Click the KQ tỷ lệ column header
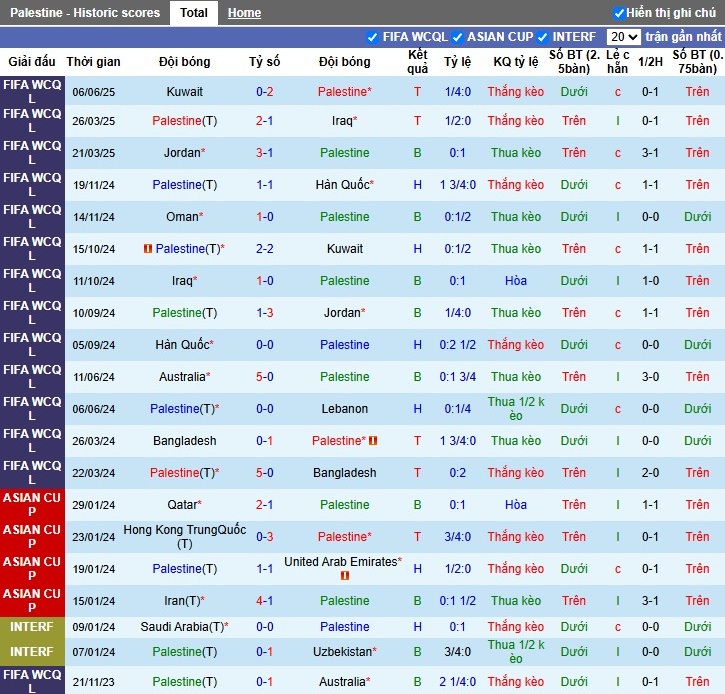 click(516, 61)
